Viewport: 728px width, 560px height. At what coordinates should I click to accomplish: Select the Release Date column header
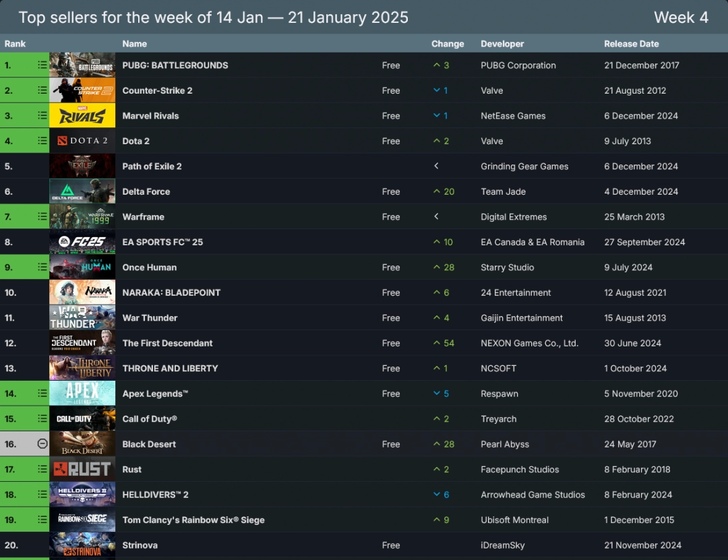tap(632, 43)
